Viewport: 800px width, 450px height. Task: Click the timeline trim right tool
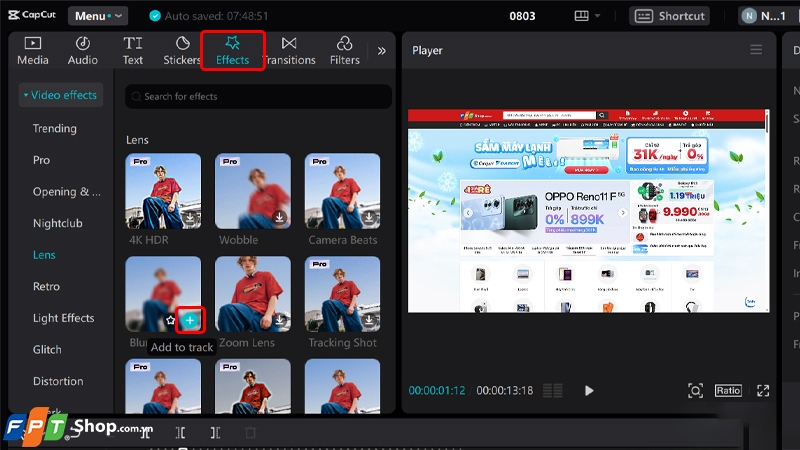pos(215,433)
